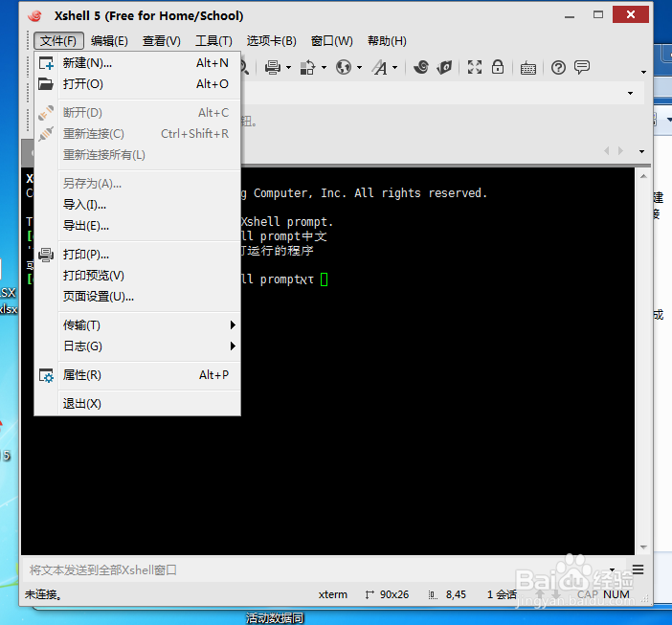The image size is (672, 625).
Task: Click the speech bubble feedback icon
Action: click(582, 67)
